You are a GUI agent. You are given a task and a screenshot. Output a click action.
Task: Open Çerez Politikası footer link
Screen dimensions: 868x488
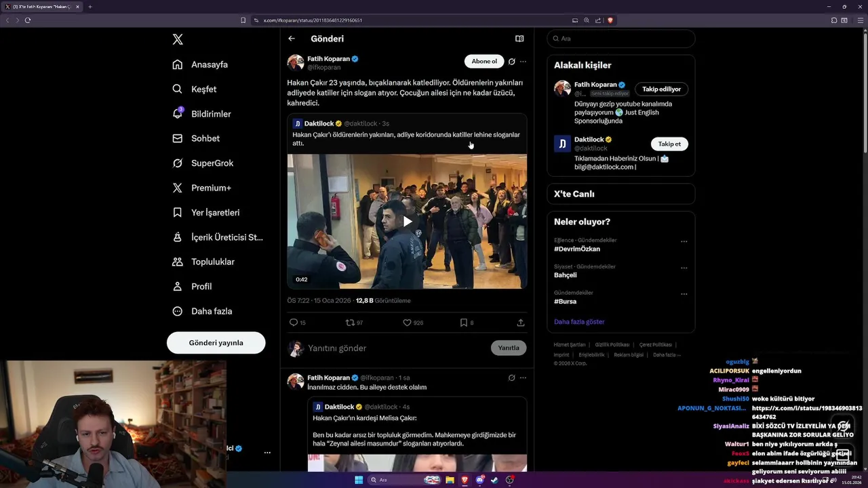[x=656, y=345]
